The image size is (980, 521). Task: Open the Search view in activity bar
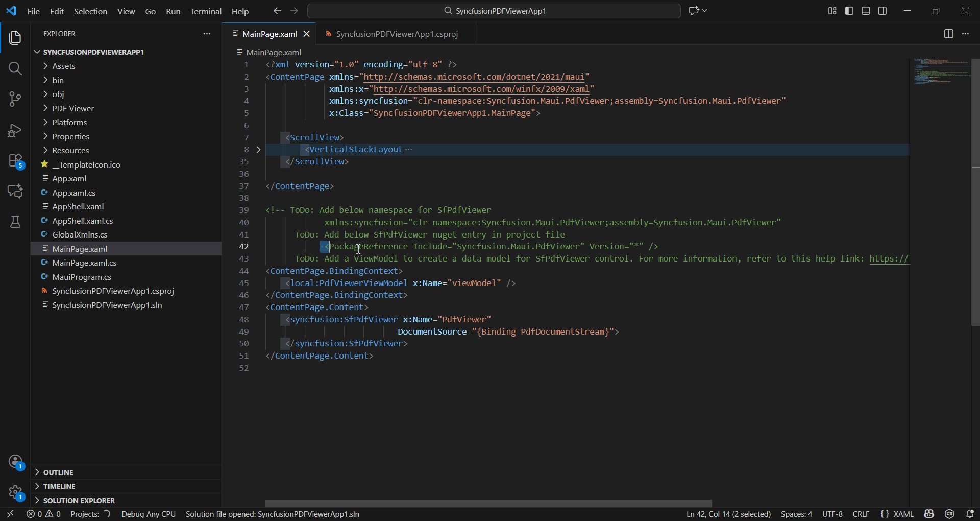tap(15, 68)
